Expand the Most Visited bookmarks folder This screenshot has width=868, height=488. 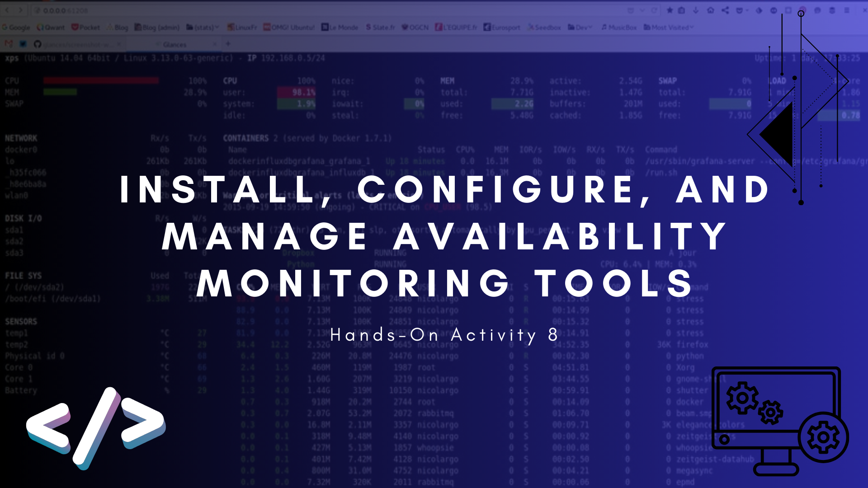[x=669, y=28]
